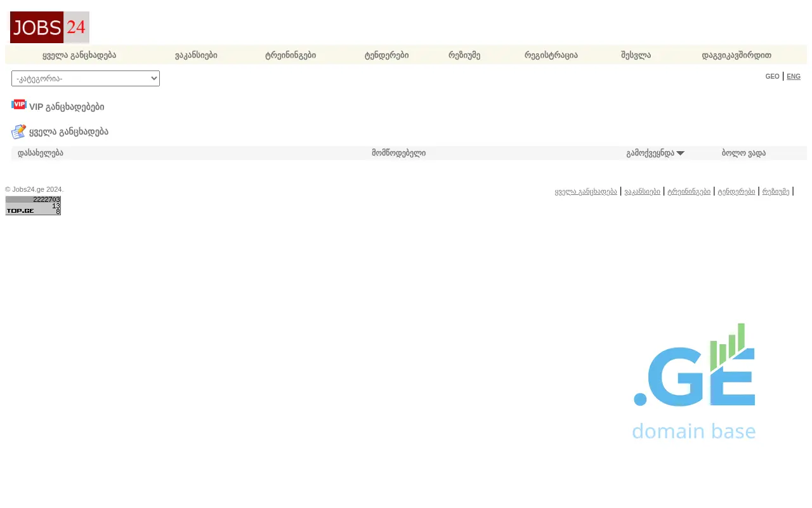
Task: Click the red VIP badge icon
Action: (x=18, y=105)
